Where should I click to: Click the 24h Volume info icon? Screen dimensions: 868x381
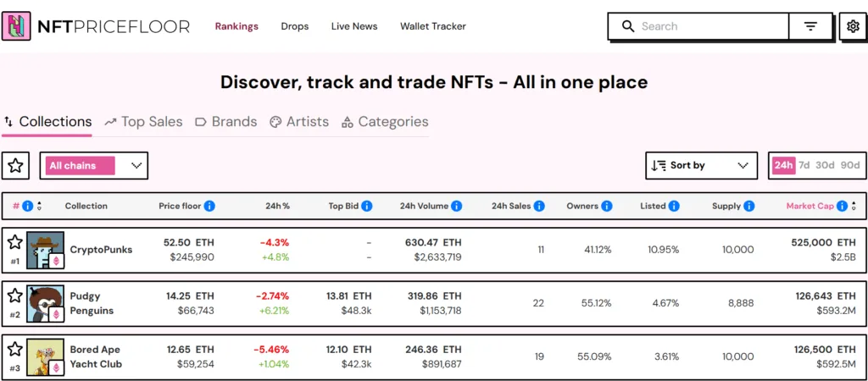pyautogui.click(x=457, y=206)
